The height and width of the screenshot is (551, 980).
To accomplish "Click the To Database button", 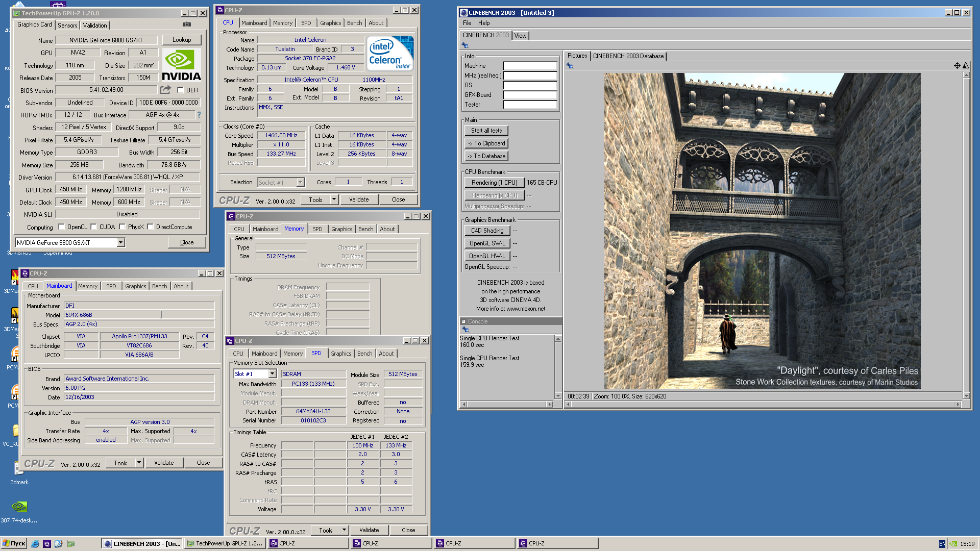I will coord(486,156).
